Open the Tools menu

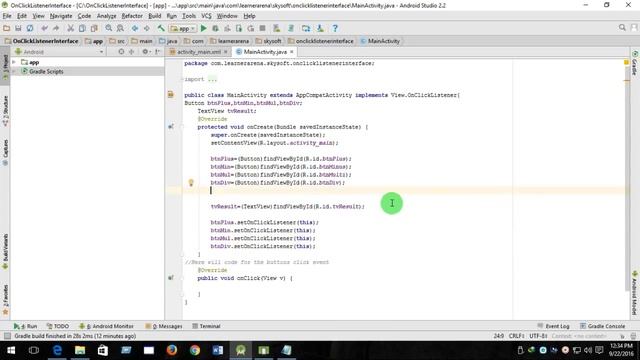[189, 16]
